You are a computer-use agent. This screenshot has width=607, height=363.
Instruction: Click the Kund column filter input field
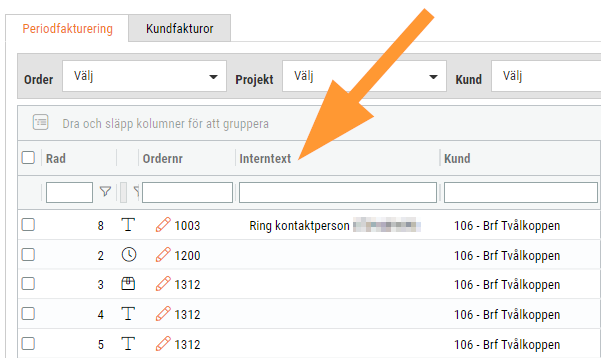point(521,192)
